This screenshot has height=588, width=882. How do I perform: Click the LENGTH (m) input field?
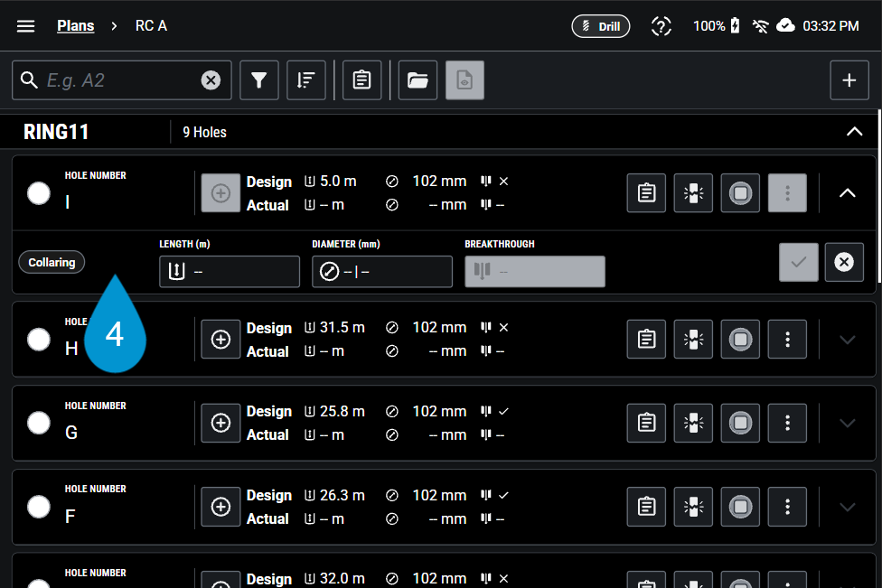(x=230, y=272)
